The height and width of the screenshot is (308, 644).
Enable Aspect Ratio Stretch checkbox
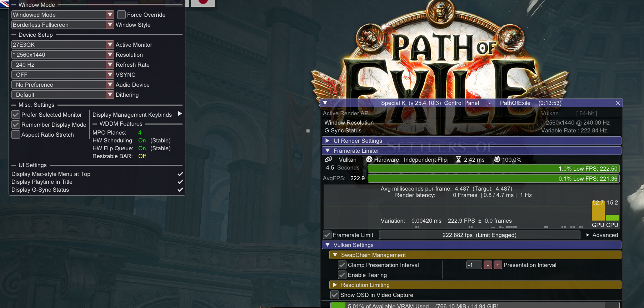(x=16, y=135)
